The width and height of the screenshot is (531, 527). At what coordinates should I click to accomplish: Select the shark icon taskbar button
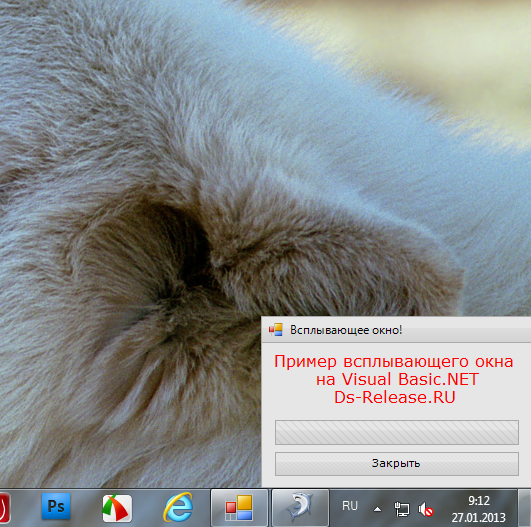pyautogui.click(x=300, y=508)
